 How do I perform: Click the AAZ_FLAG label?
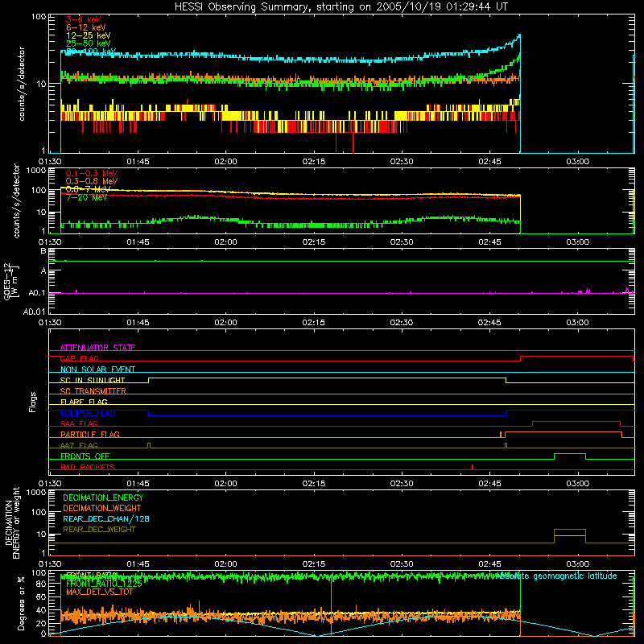pos(79,445)
